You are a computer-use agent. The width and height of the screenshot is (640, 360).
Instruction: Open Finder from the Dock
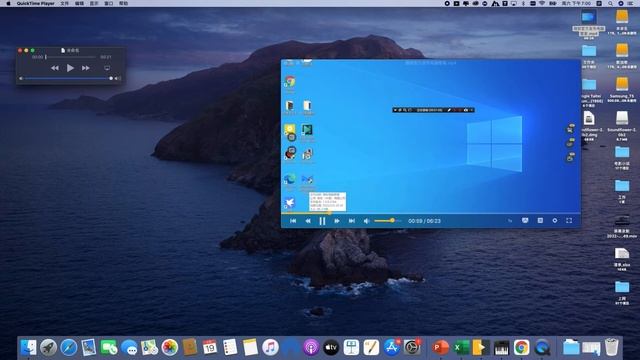29,347
